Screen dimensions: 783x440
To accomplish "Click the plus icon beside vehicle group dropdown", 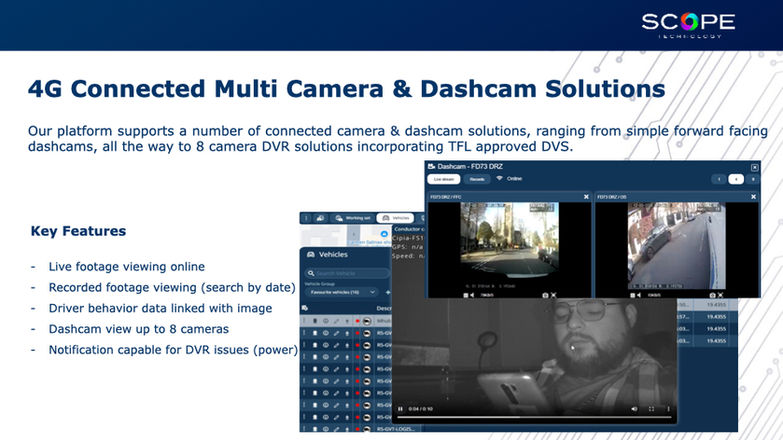I will tap(388, 292).
